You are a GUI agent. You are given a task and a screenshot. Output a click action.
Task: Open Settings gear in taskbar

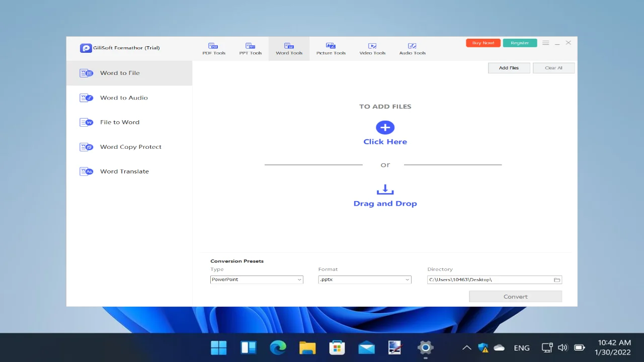tap(425, 347)
